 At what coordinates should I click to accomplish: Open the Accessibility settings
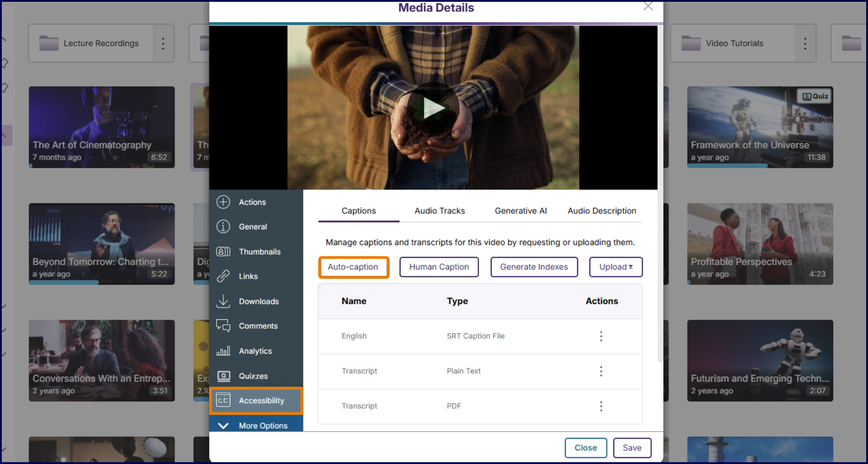tap(261, 400)
